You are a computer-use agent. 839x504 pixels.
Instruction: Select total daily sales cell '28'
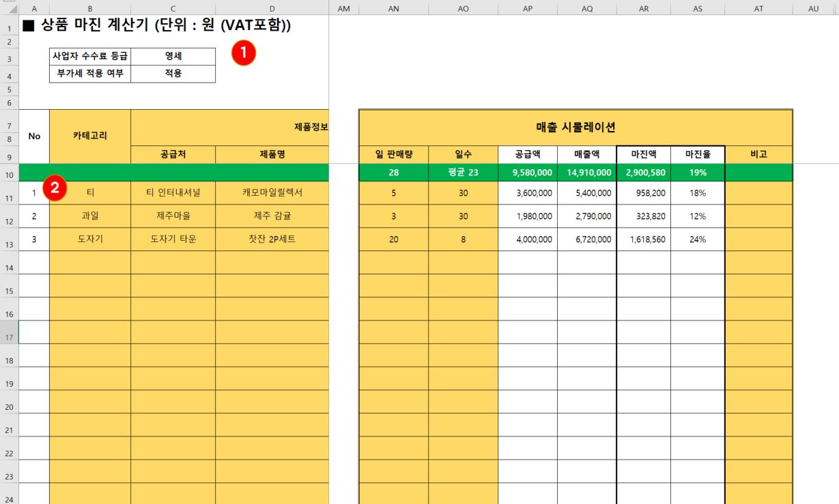(394, 173)
